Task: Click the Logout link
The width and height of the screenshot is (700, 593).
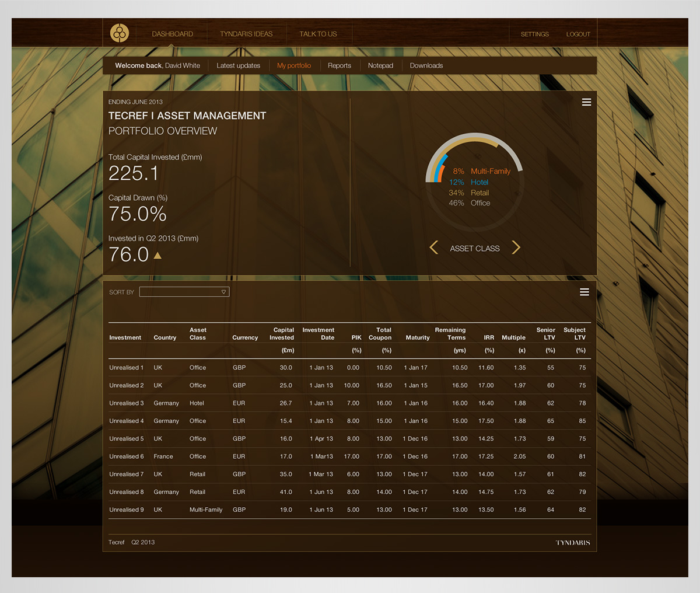Action: (578, 34)
